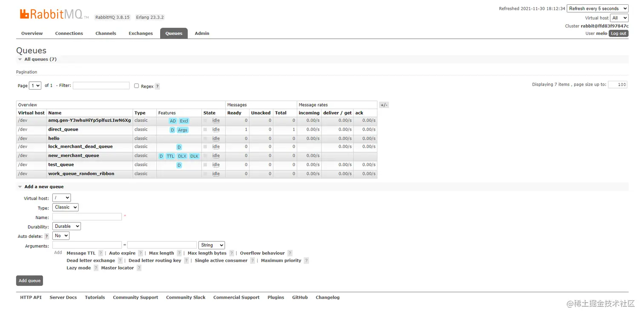644x317 pixels.
Task: Show help for Overflow behaviour
Action: pos(290,253)
